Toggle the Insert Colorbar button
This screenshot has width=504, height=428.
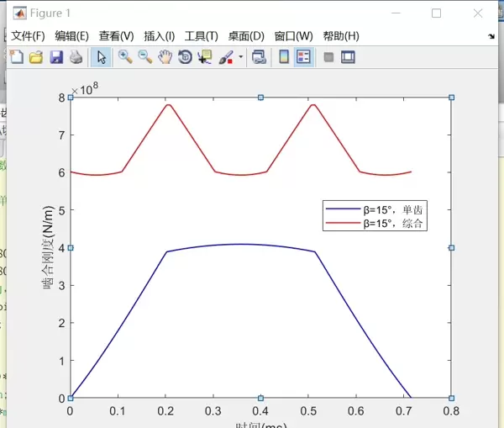point(284,57)
